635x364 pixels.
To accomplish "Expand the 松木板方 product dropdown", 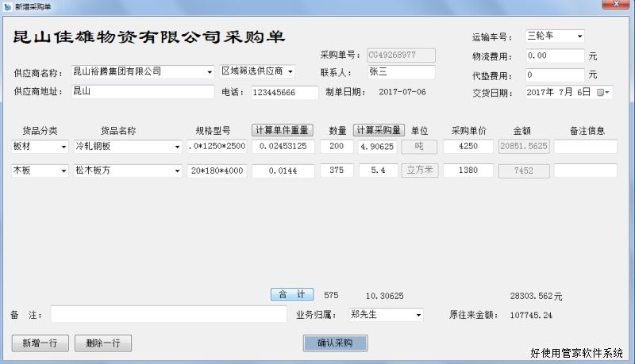I will coord(176,171).
